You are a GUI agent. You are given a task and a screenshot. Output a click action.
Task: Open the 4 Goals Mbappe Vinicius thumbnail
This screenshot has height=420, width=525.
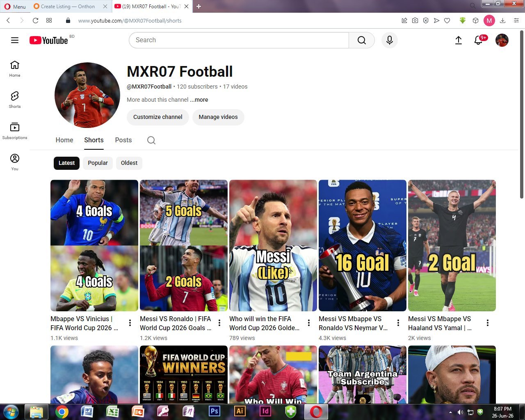(x=94, y=245)
